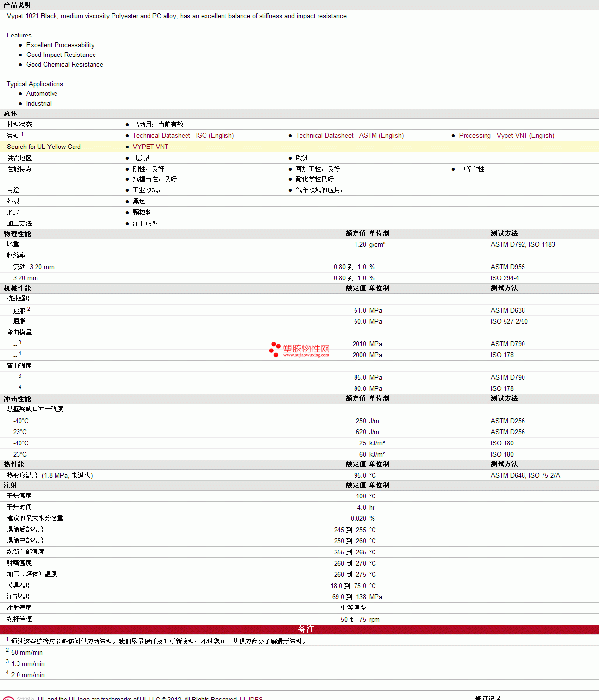Click the 60 kJ/m² impact value
The width and height of the screenshot is (599, 700).
[372, 455]
